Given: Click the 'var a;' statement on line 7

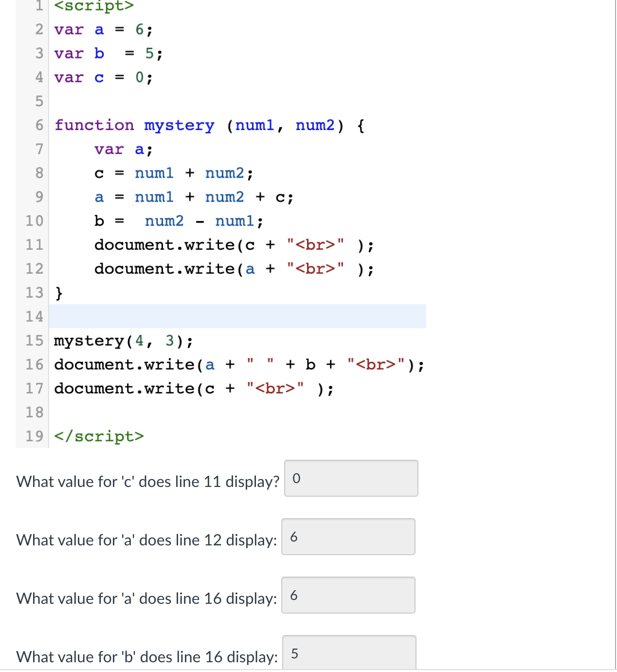Looking at the screenshot, I should (x=124, y=149).
